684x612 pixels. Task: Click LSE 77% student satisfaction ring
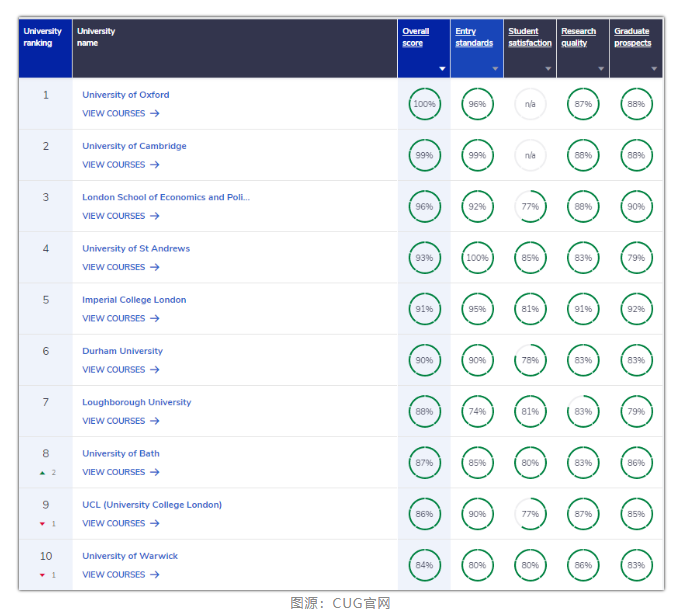pos(530,206)
